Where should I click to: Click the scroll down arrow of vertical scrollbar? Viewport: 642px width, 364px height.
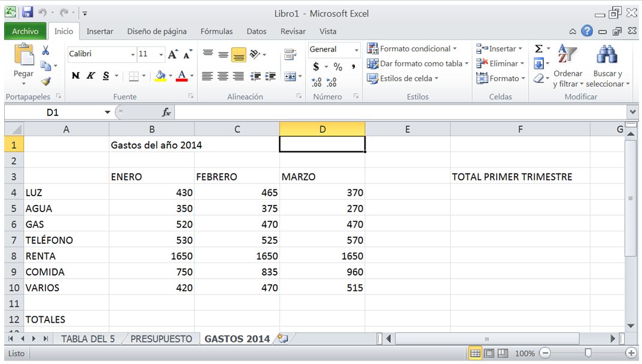coord(631,326)
